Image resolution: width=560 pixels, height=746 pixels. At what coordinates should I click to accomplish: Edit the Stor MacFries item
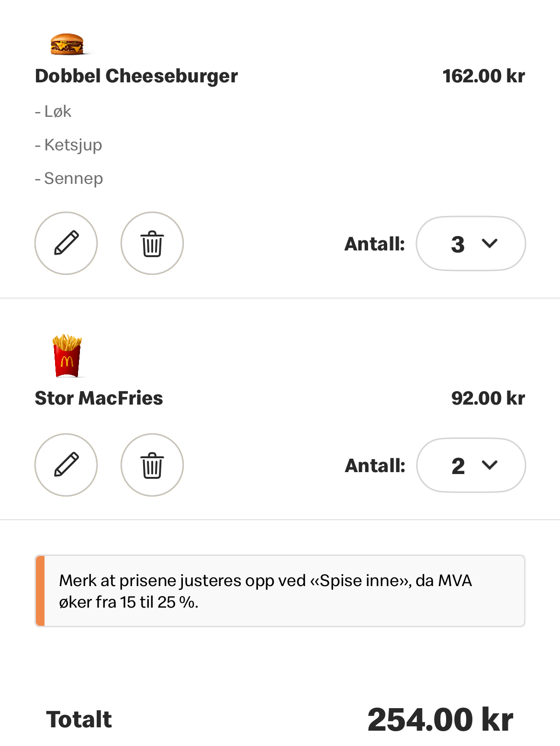tap(66, 465)
